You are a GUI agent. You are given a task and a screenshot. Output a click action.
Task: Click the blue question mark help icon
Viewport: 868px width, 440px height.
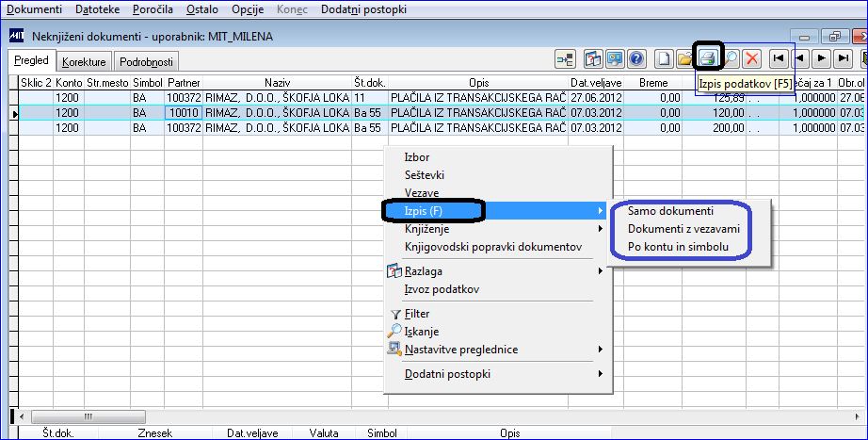coord(636,58)
